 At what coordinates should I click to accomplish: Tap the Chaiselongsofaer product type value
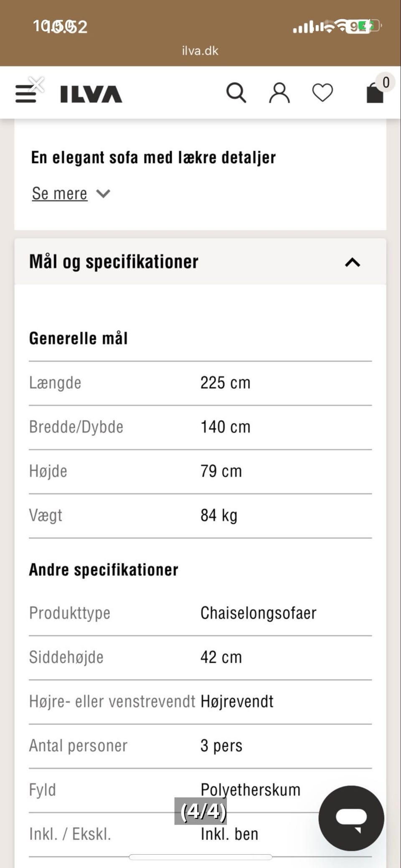pyautogui.click(x=259, y=613)
